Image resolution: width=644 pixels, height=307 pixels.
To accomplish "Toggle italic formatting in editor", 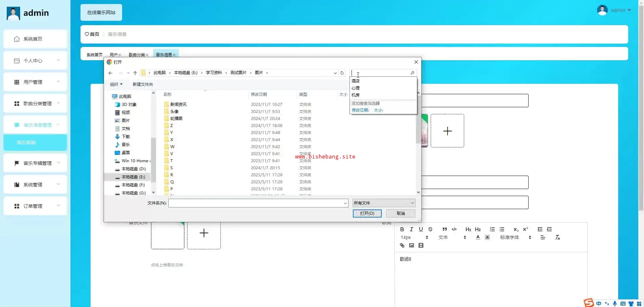I will pos(411,229).
